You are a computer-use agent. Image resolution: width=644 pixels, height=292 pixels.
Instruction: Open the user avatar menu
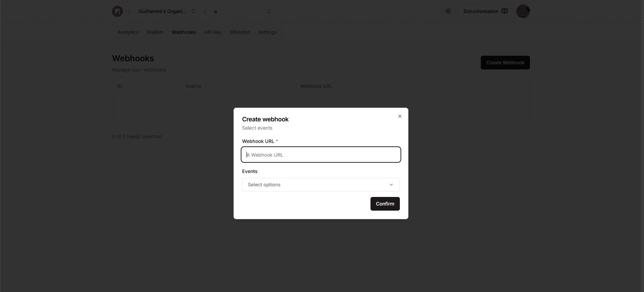tap(523, 11)
